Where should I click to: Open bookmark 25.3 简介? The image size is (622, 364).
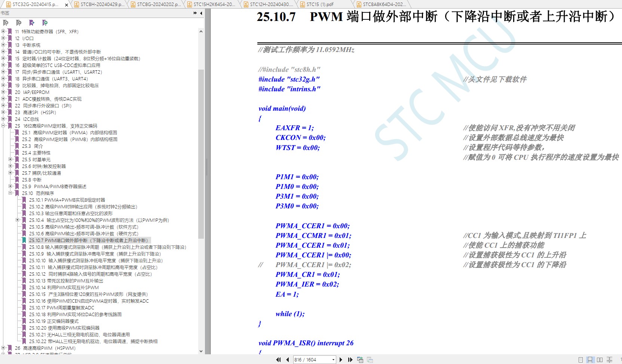pyautogui.click(x=33, y=146)
